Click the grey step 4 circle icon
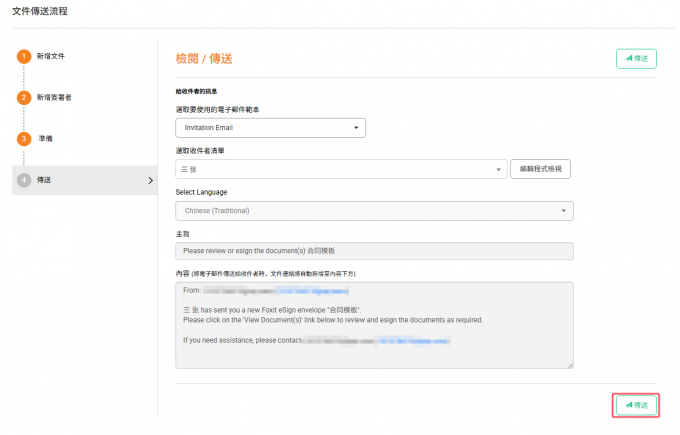Image resolution: width=680 pixels, height=435 pixels. pos(24,180)
